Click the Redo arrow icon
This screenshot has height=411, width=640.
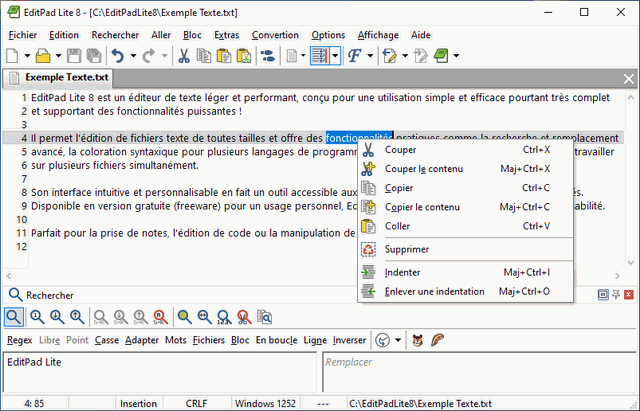149,56
